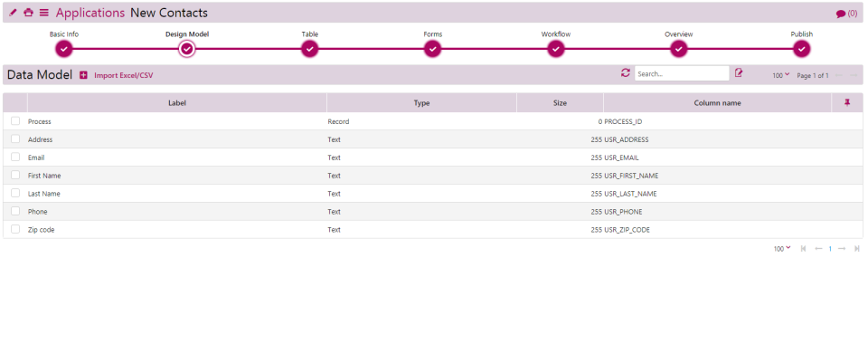868x363 pixels.
Task: Go to the Workflow step
Action: point(556,48)
